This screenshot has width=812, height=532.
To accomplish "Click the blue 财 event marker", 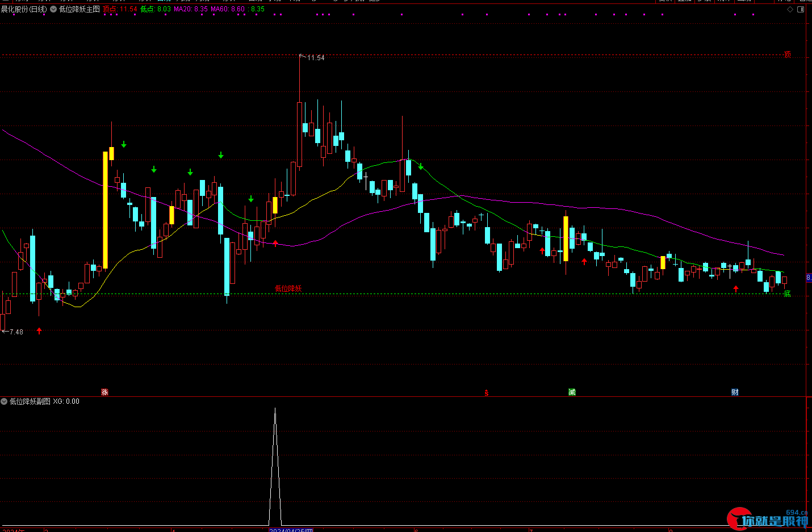I will tap(735, 392).
